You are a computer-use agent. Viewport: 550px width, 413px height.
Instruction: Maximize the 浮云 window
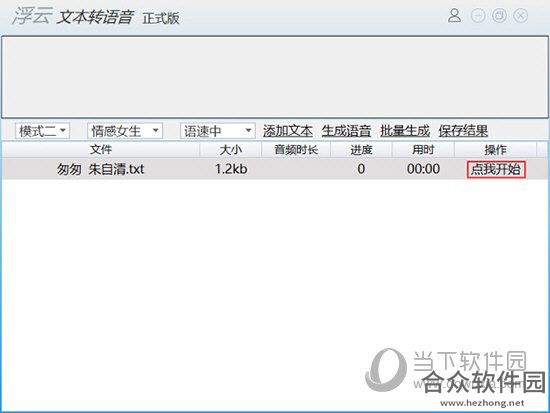499,16
